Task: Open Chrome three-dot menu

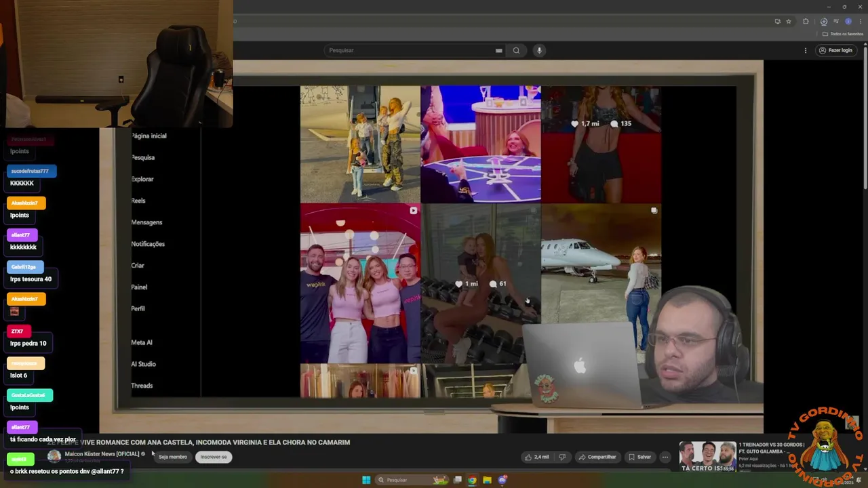Action: [x=860, y=21]
